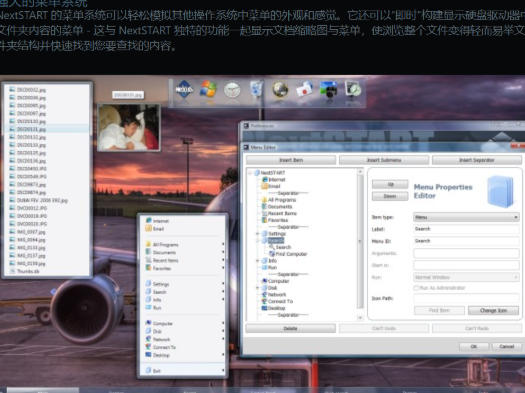525x393 pixels.
Task: Click the Windows logo icon in dock
Action: (x=208, y=89)
